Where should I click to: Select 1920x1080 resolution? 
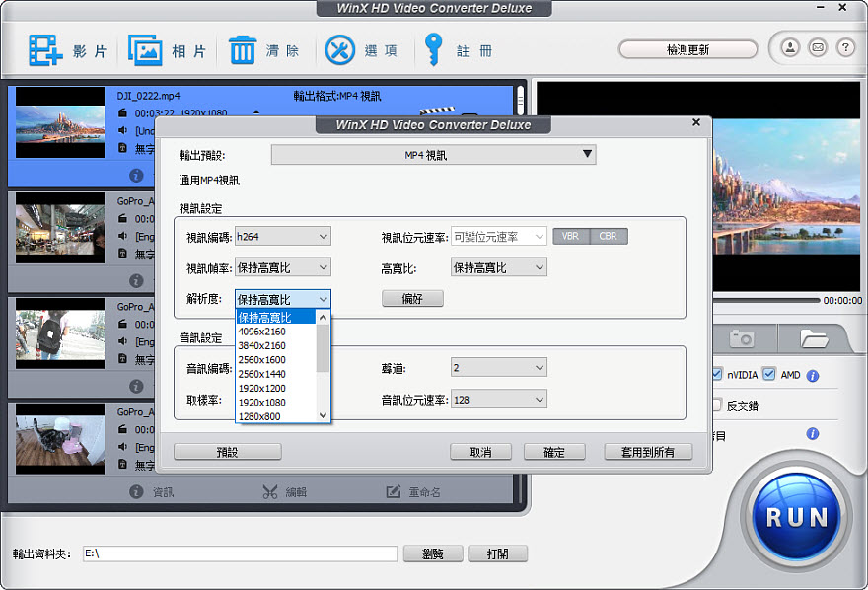[x=275, y=402]
